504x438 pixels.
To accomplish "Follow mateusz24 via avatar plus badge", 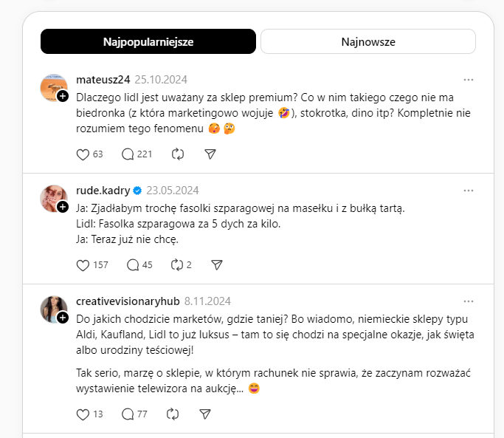I will (x=63, y=97).
